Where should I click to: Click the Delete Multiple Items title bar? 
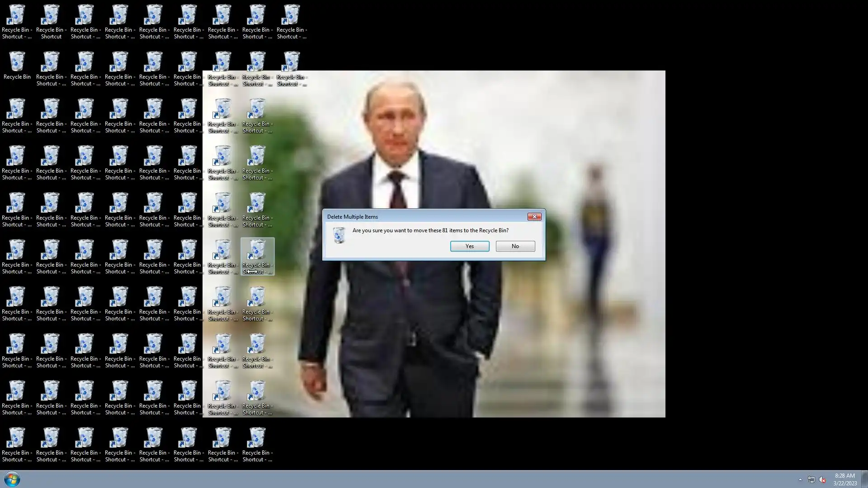click(407, 217)
